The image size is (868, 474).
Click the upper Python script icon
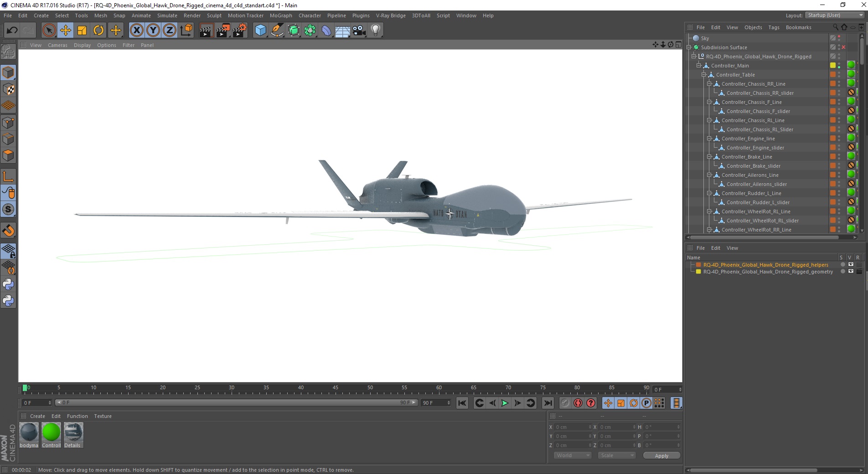click(8, 284)
